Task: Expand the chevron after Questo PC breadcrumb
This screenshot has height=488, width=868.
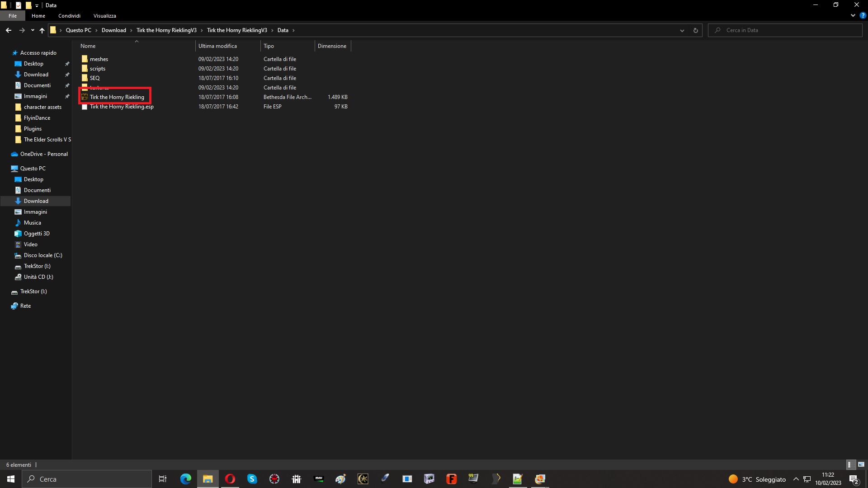Action: point(96,30)
